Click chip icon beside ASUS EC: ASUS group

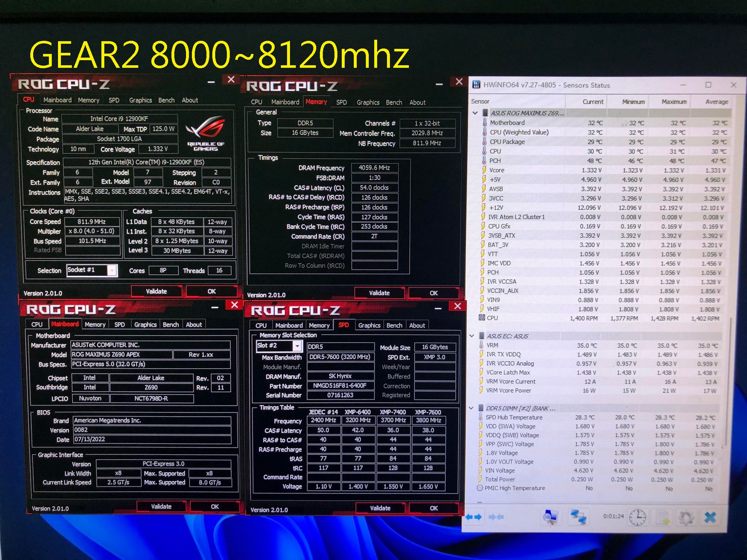[x=482, y=336]
